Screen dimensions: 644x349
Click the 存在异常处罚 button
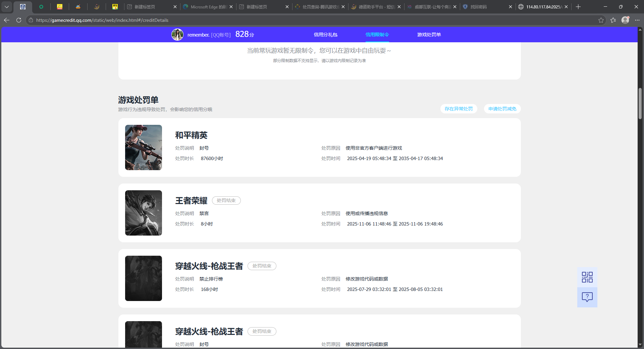[459, 109]
